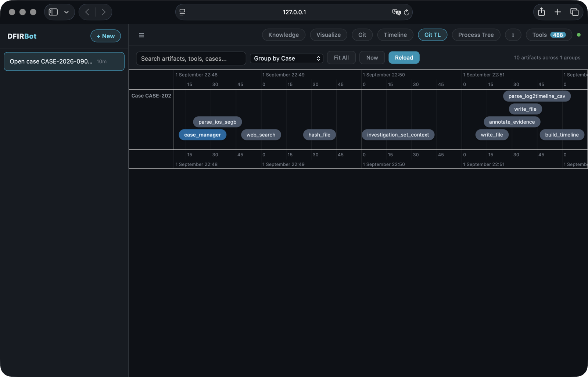The height and width of the screenshot is (377, 588).
Task: Click the translate icon in address bar
Action: (x=396, y=12)
